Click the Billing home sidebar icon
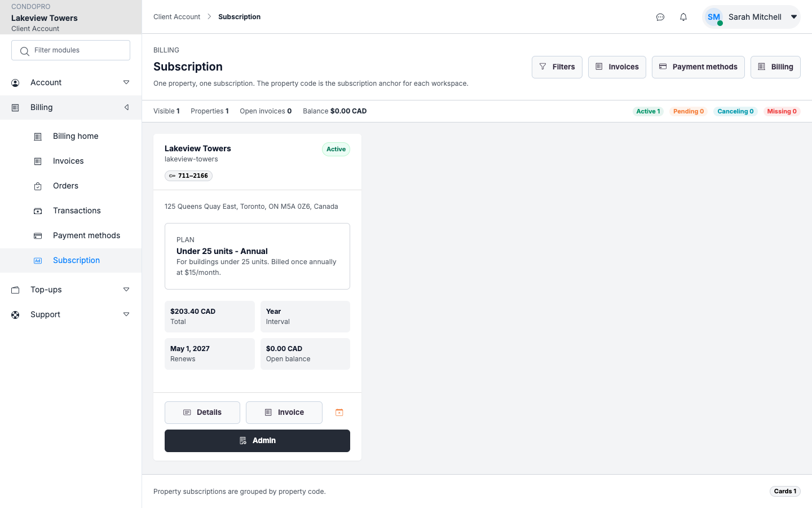The image size is (812, 508). pos(38,137)
